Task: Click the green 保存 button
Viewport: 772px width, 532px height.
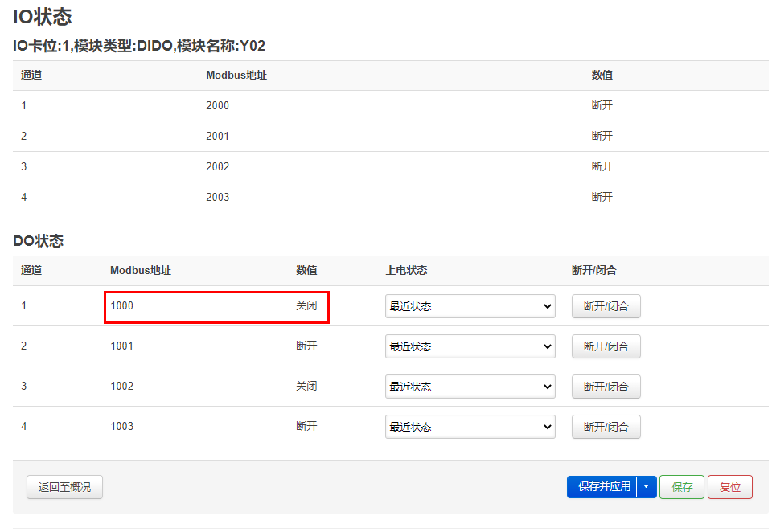Action: click(682, 487)
